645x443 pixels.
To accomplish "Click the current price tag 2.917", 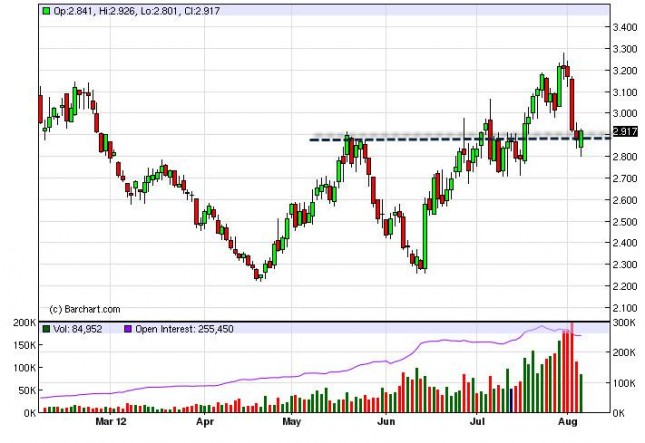I will click(x=625, y=132).
